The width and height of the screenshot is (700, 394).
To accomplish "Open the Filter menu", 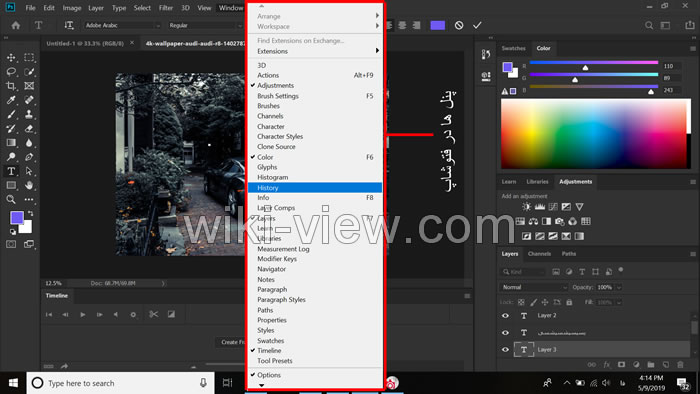I will point(166,8).
